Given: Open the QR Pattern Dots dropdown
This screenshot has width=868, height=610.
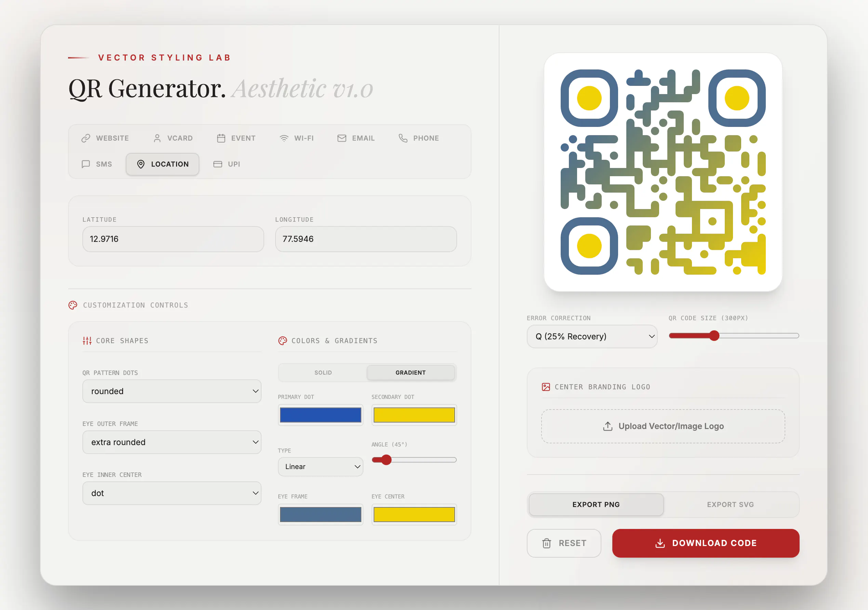Looking at the screenshot, I should (172, 391).
